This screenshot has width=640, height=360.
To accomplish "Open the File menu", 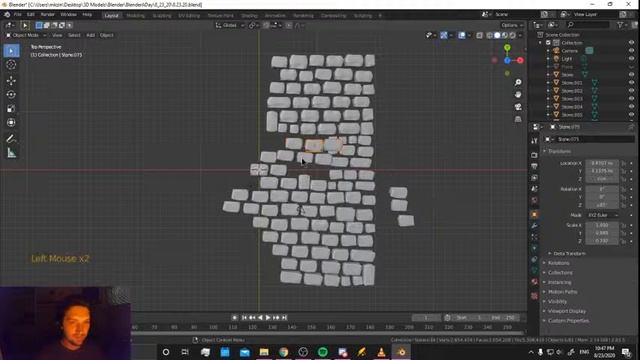I will [18, 15].
